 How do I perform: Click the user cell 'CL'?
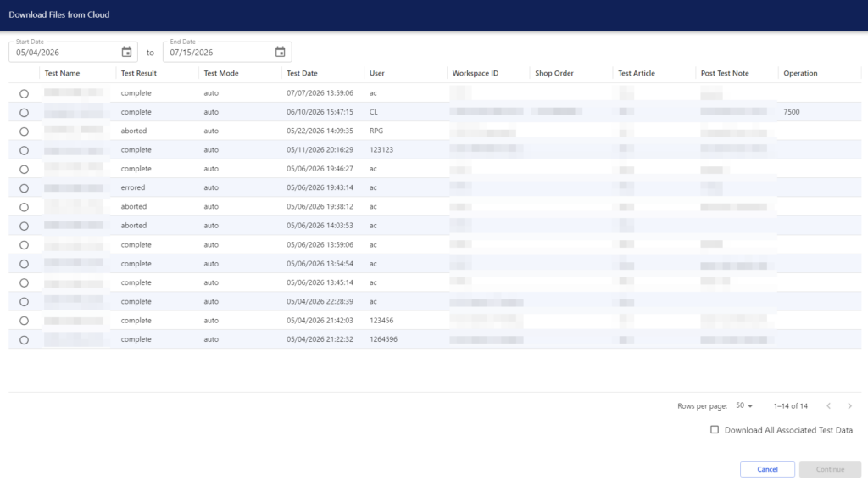[x=374, y=112]
